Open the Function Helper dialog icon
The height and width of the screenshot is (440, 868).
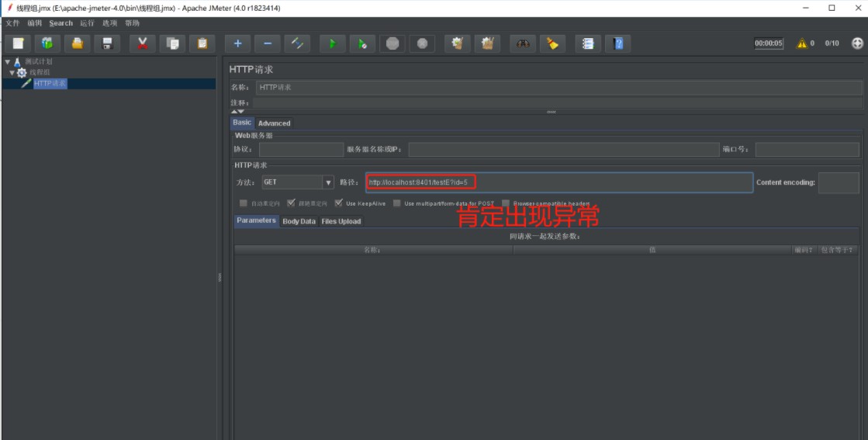click(588, 43)
